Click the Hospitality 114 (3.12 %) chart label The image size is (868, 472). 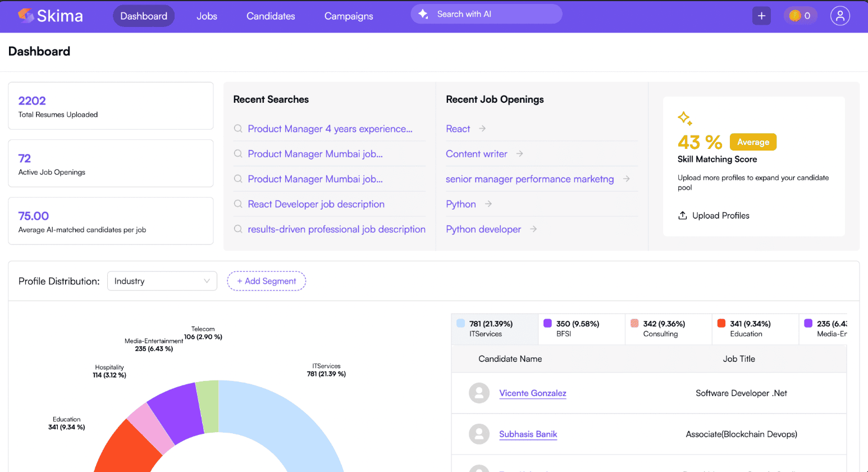(109, 371)
